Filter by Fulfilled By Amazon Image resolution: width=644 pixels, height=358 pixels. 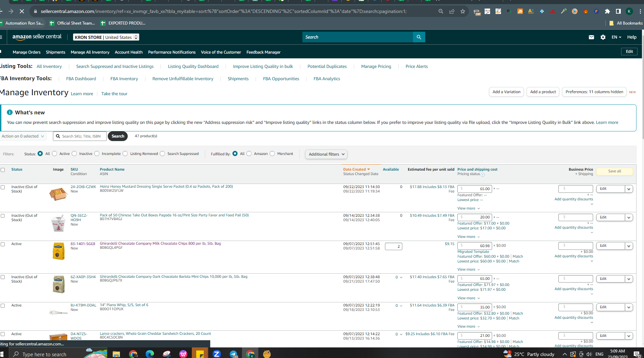coord(249,154)
